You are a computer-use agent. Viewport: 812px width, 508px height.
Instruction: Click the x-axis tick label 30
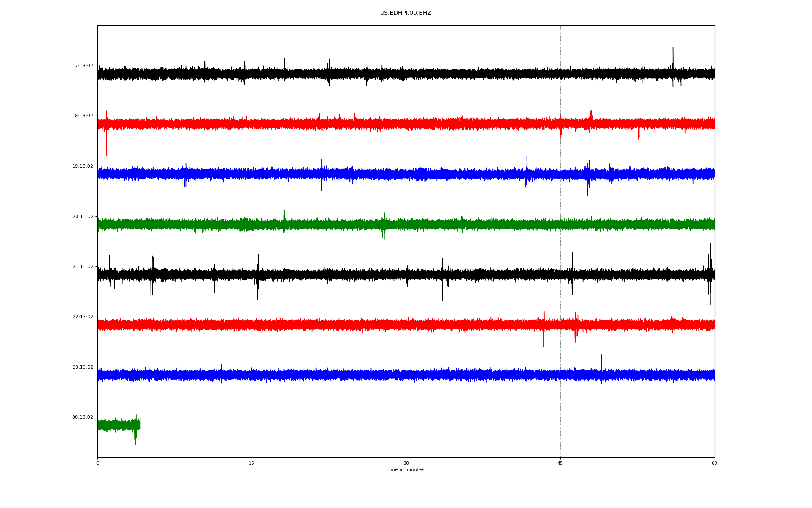click(406, 463)
